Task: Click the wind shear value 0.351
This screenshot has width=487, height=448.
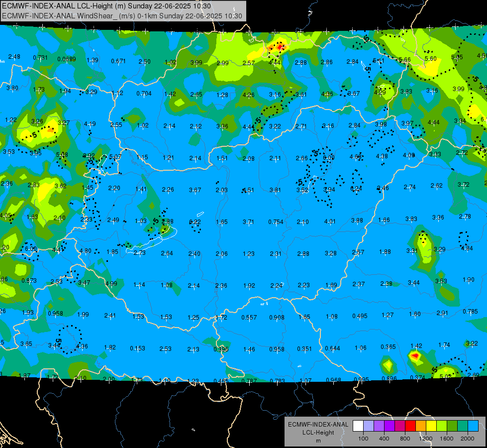Action: click(x=304, y=349)
